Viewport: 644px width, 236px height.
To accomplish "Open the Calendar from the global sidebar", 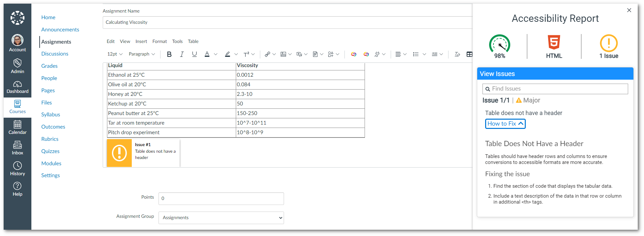I will point(18,127).
